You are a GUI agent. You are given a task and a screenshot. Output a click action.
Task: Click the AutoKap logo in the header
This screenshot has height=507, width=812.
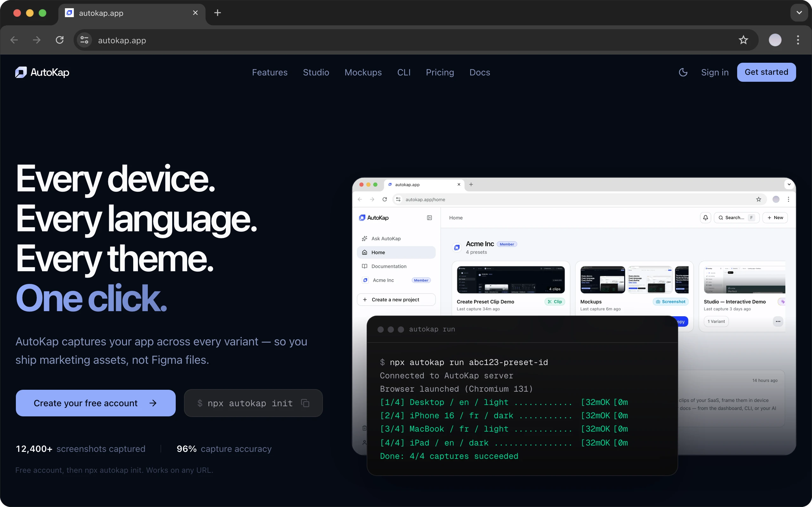click(x=42, y=73)
